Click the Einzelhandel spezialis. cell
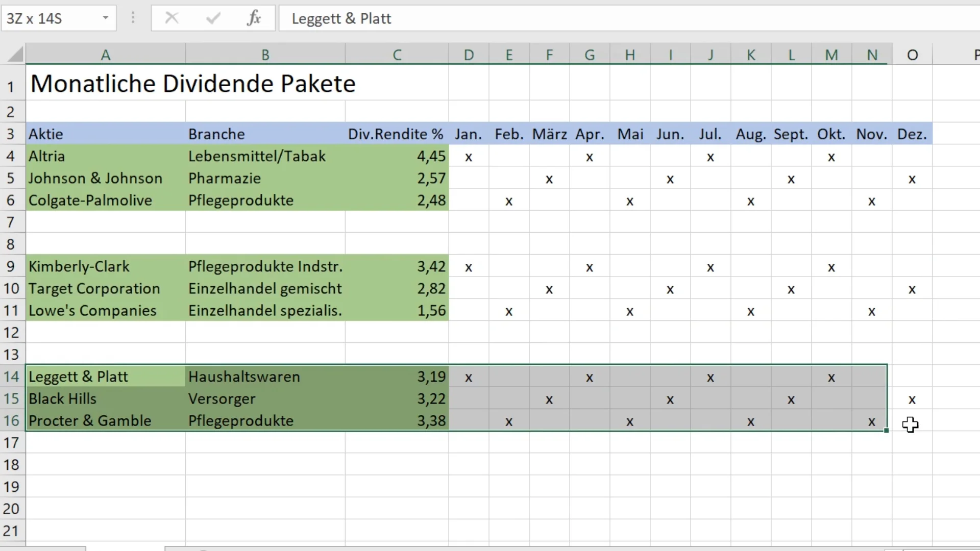The height and width of the screenshot is (551, 980). coord(265,310)
